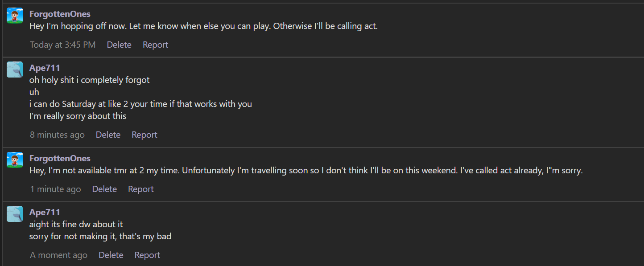Open Ape711 username above "oh holy shit" message
Screen dimensions: 644x266
(x=45, y=68)
